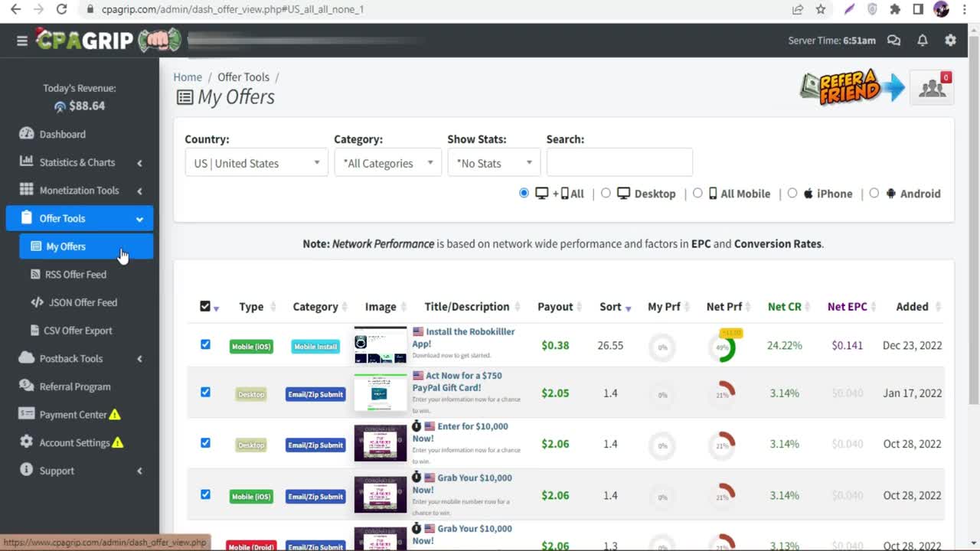Open RSS Offer Feed

click(76, 274)
